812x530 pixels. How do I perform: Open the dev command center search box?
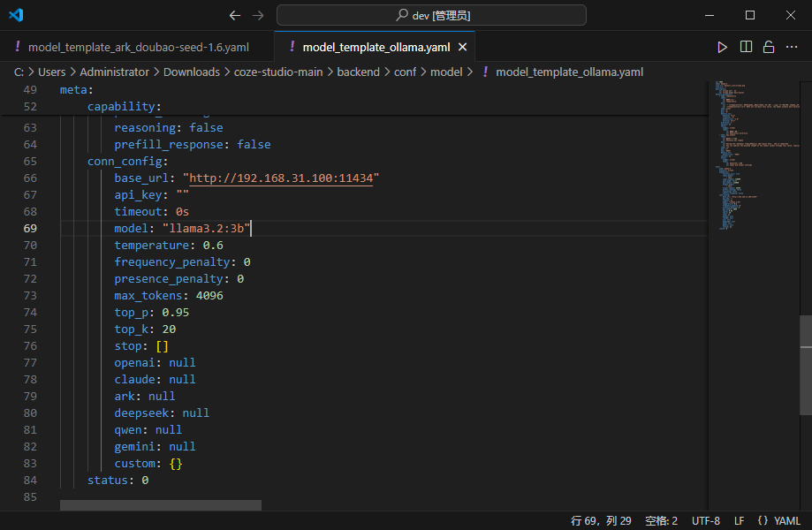(x=431, y=15)
